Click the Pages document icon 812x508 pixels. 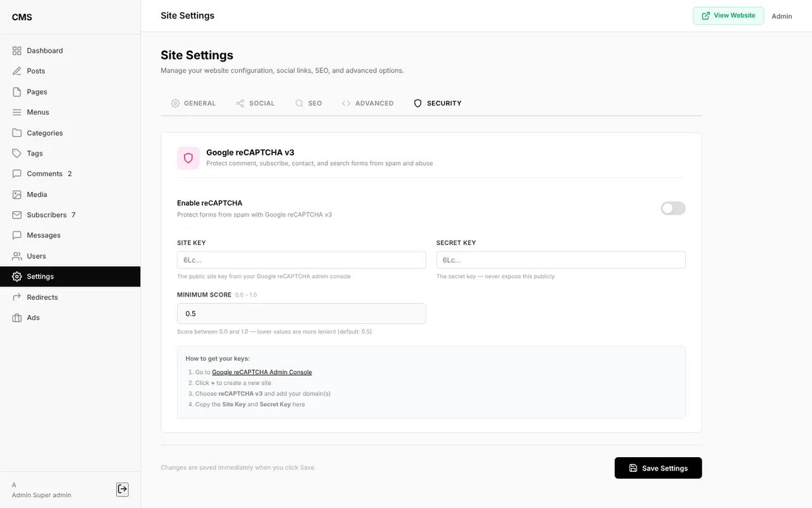coord(17,92)
